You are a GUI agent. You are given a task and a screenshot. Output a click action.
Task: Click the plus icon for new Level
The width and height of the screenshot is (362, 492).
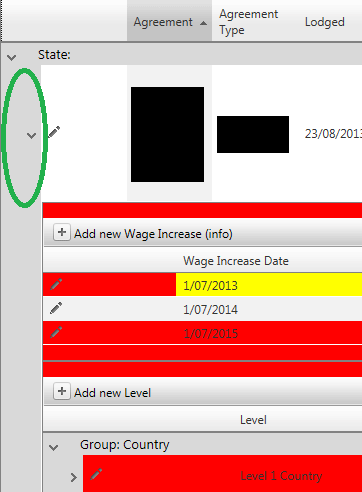62,391
